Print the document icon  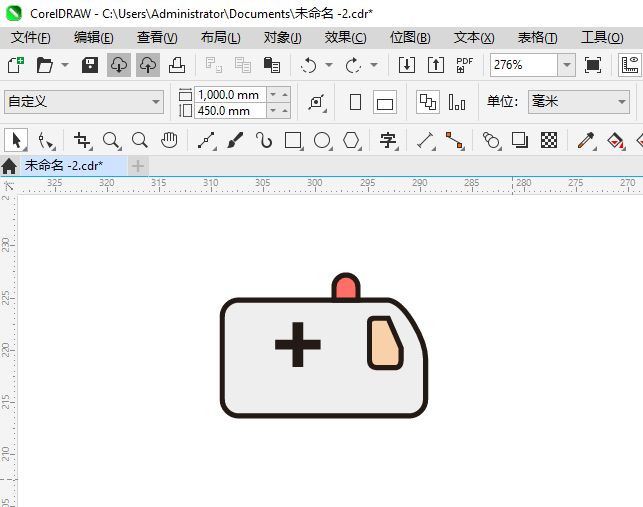click(x=177, y=65)
